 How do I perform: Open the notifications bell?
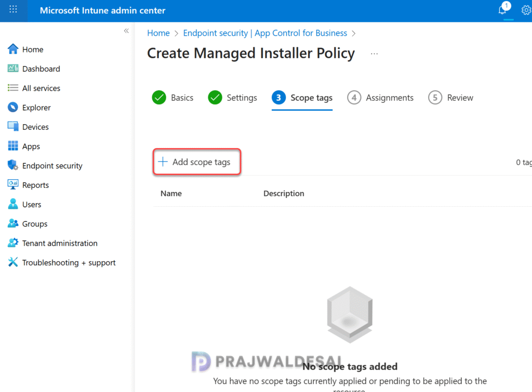click(503, 9)
